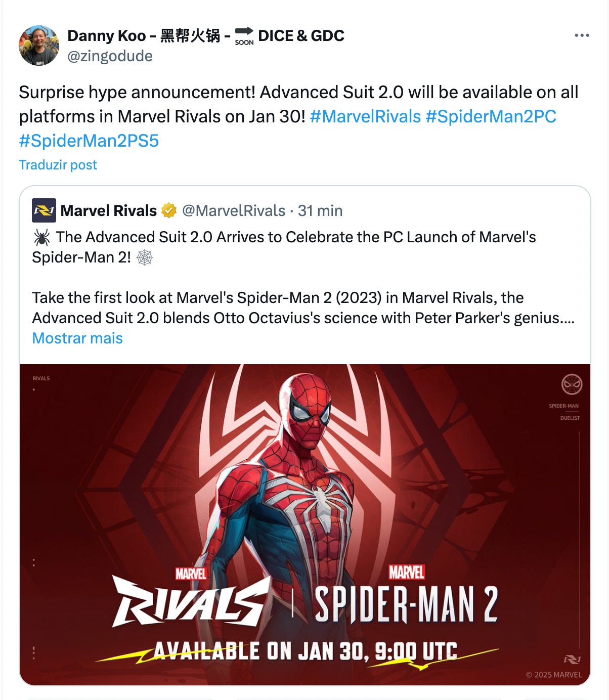Visit the @MarvelRivals handle
This screenshot has height=700, width=609.
coord(234,210)
